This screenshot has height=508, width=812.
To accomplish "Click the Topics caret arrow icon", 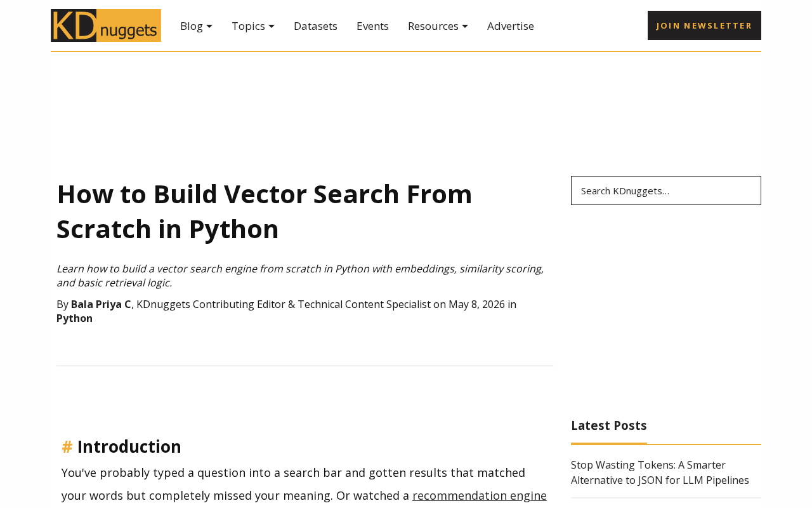I will click(x=272, y=26).
